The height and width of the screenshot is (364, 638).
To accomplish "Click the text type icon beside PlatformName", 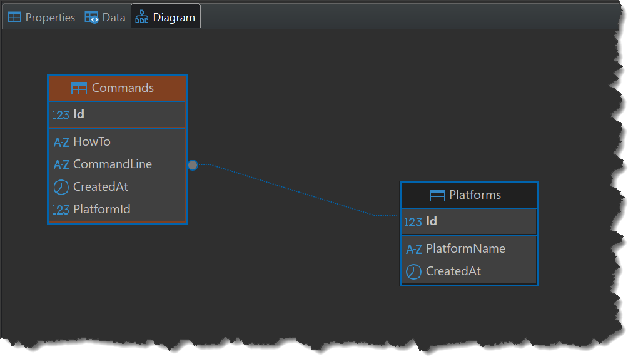I will (x=414, y=250).
